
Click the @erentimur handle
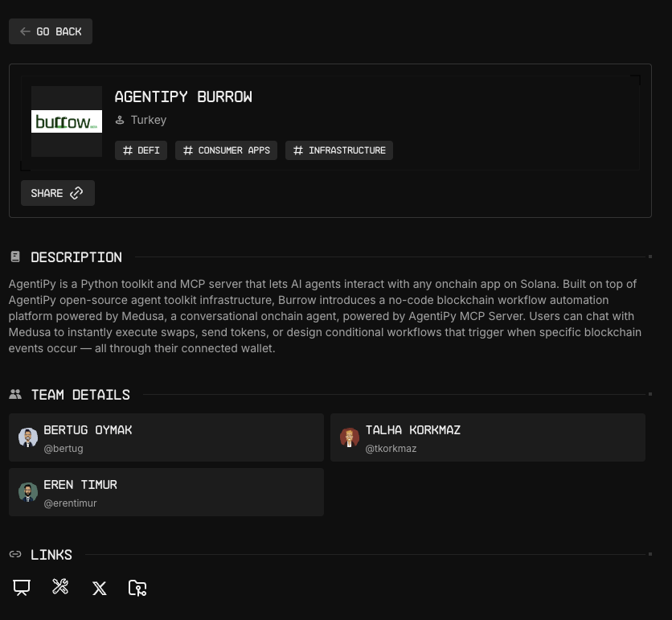tap(70, 503)
